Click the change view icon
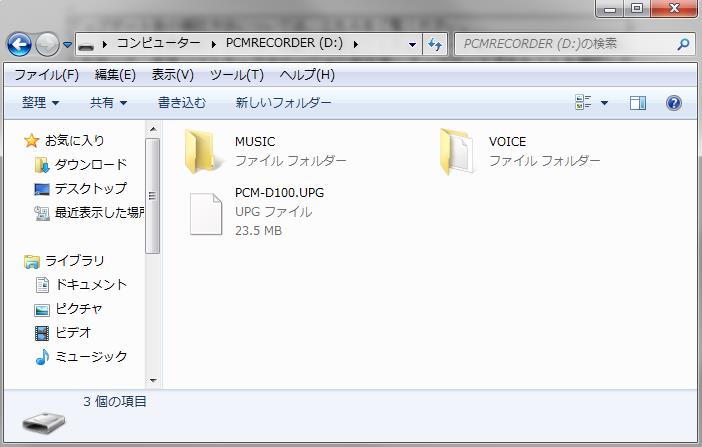The height and width of the screenshot is (447, 702). [583, 103]
